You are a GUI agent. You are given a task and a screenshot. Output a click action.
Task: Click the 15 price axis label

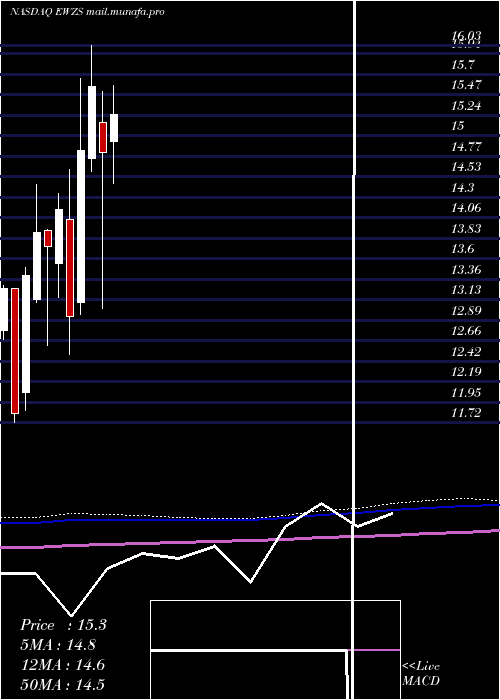[458, 126]
